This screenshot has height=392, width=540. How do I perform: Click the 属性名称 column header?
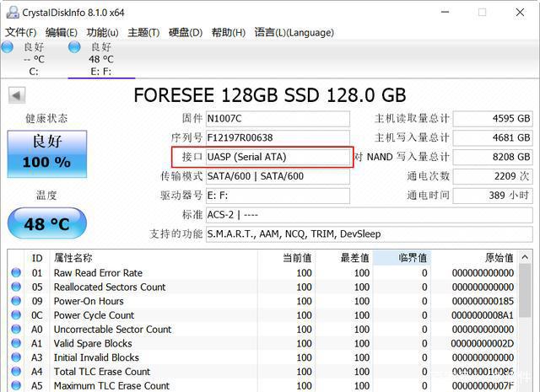coord(73,258)
